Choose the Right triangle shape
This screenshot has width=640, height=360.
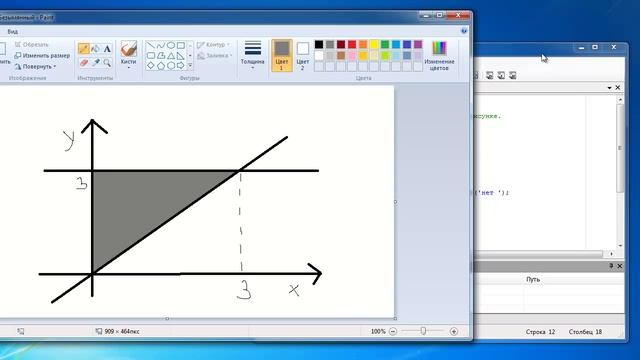coord(180,56)
